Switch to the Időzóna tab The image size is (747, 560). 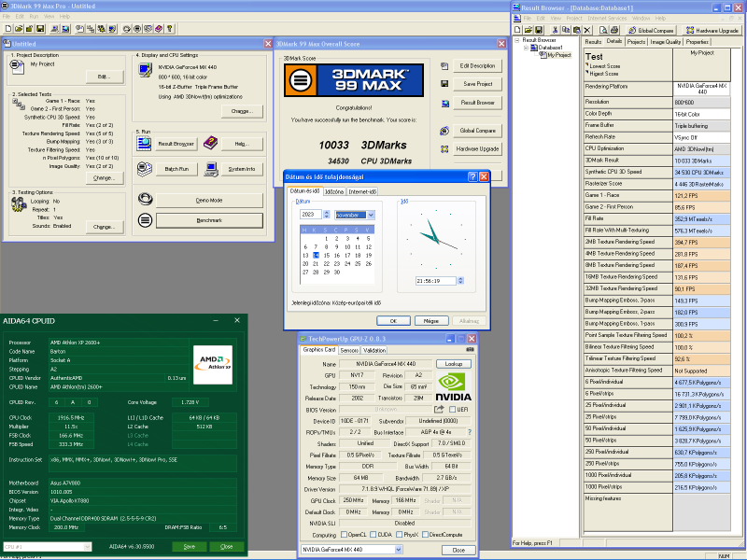coord(334,191)
